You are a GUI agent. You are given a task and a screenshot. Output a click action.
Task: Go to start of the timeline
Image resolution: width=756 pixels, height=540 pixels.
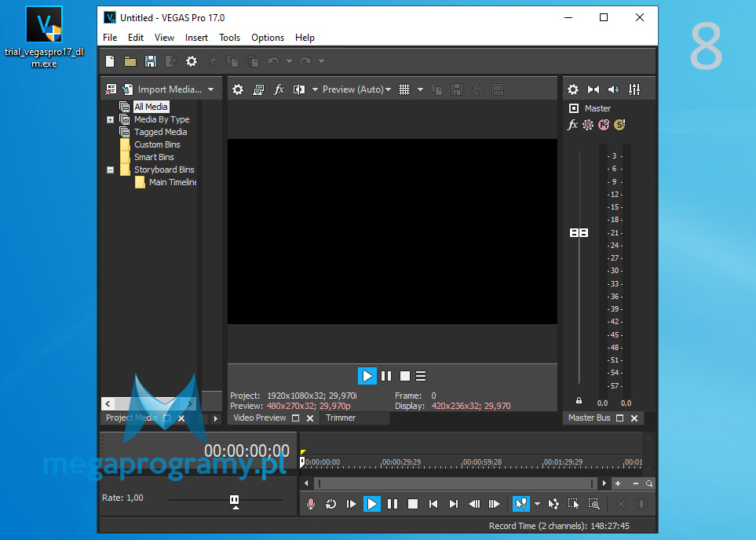point(433,504)
